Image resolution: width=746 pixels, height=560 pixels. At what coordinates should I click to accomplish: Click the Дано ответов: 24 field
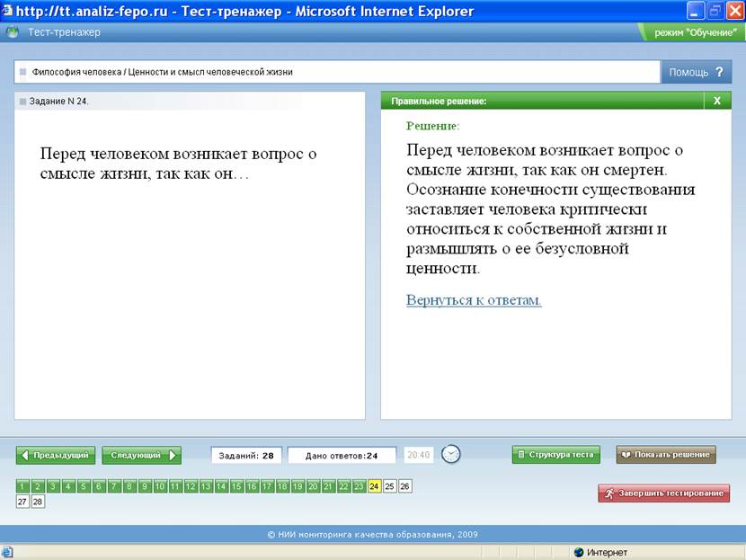[342, 456]
